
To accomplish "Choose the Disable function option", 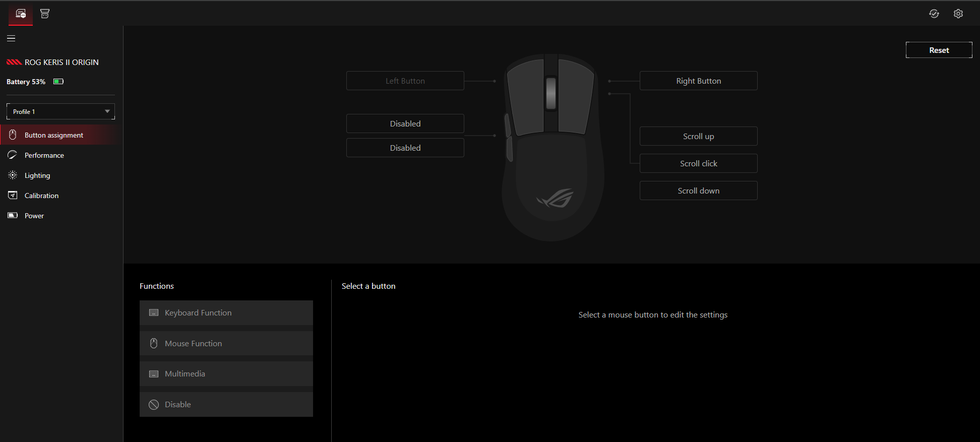I will (226, 404).
